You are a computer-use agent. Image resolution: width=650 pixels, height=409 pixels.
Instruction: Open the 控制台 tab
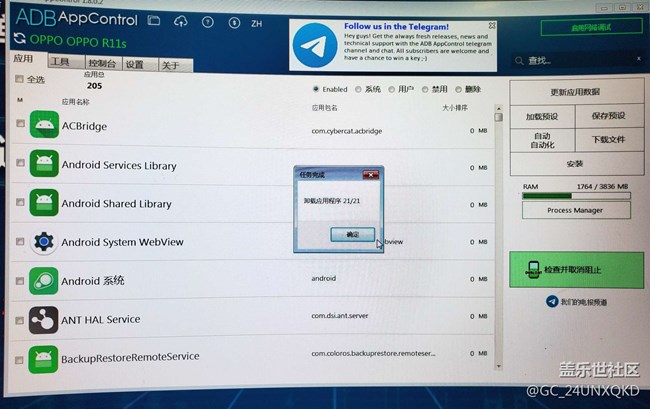103,64
